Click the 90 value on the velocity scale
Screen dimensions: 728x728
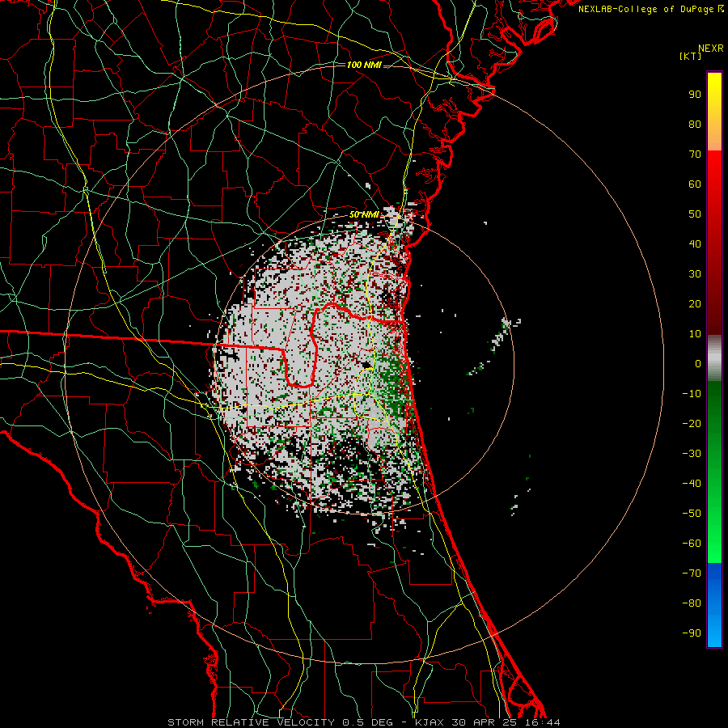(695, 95)
